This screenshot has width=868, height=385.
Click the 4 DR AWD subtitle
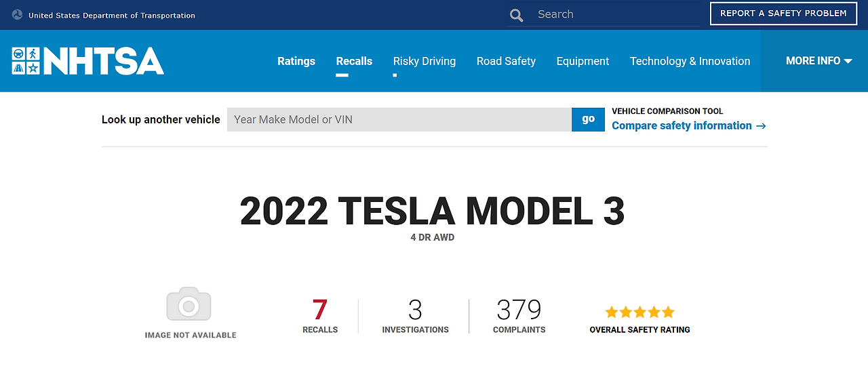[x=433, y=237]
